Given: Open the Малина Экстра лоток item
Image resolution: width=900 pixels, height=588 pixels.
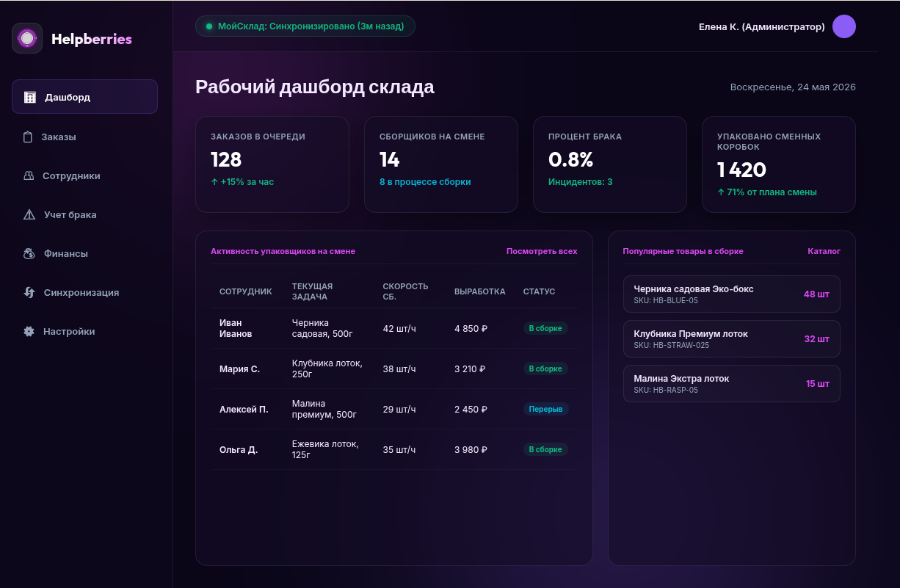Looking at the screenshot, I should [732, 384].
